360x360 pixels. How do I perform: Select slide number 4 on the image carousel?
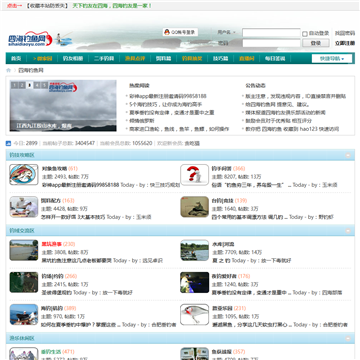pyautogui.click(x=37, y=85)
